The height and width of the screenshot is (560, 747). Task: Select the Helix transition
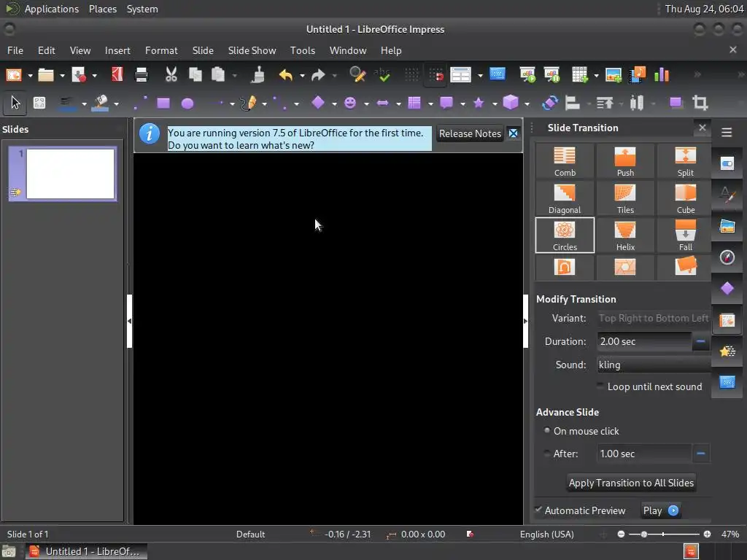tap(625, 236)
